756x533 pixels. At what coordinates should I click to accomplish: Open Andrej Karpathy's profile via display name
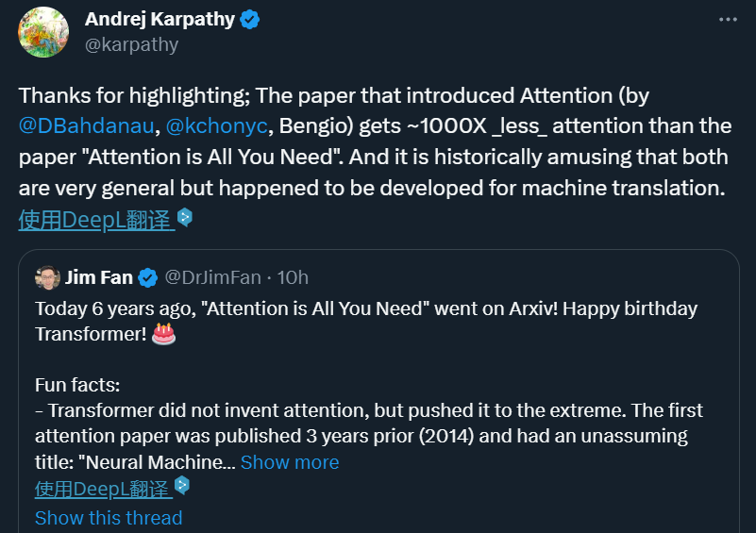tap(160, 20)
